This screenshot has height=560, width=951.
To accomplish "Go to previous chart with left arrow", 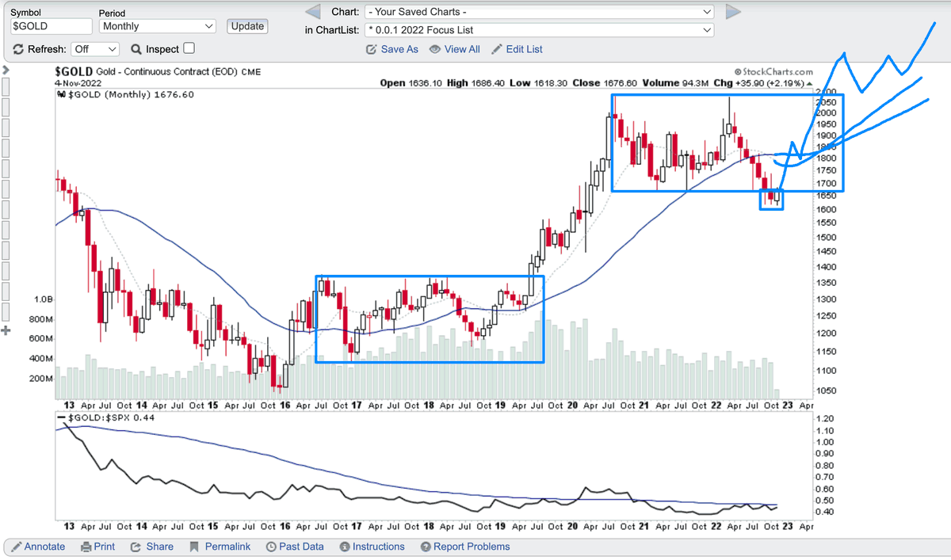I will coord(313,12).
